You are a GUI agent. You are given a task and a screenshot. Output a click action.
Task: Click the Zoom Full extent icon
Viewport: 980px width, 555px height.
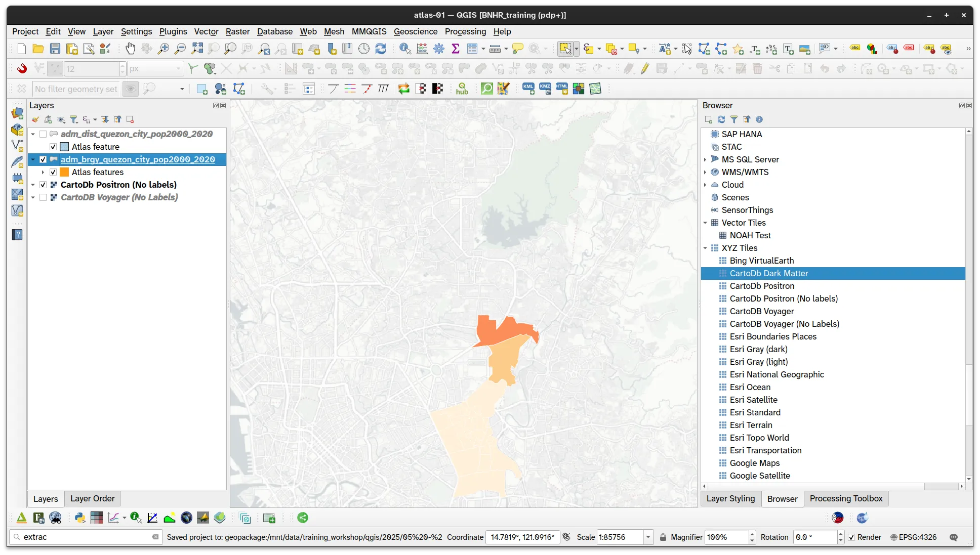pos(197,49)
